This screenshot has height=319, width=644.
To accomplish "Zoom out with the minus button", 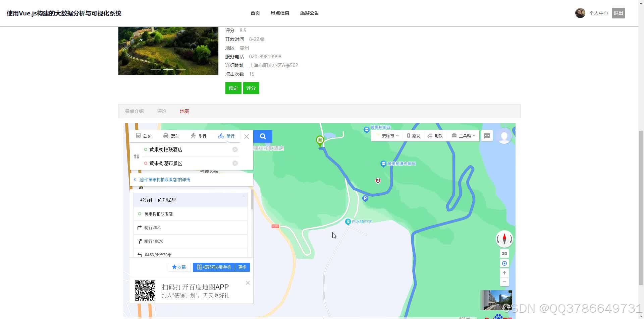I will (504, 282).
